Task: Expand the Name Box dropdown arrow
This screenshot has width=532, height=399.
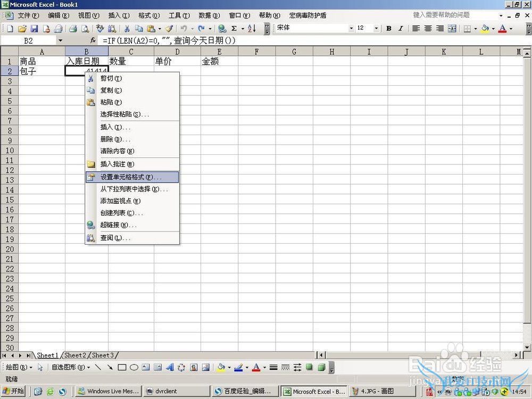Action: tap(61, 41)
